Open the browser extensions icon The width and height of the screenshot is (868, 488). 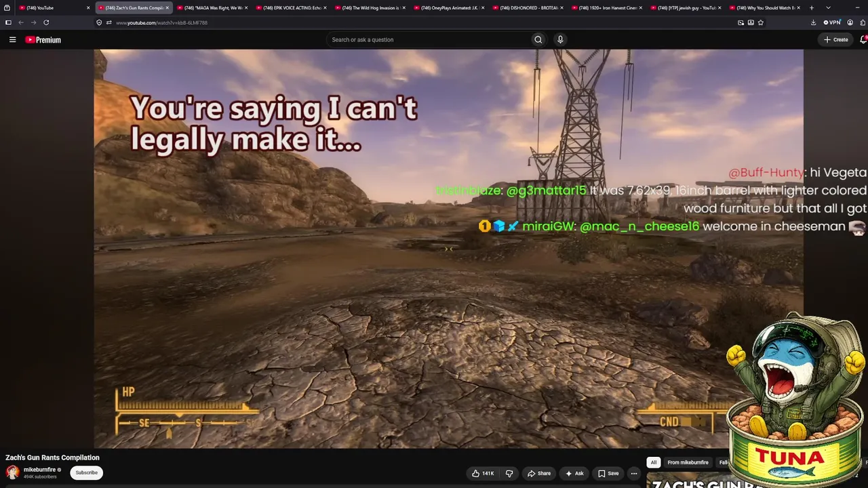point(863,22)
